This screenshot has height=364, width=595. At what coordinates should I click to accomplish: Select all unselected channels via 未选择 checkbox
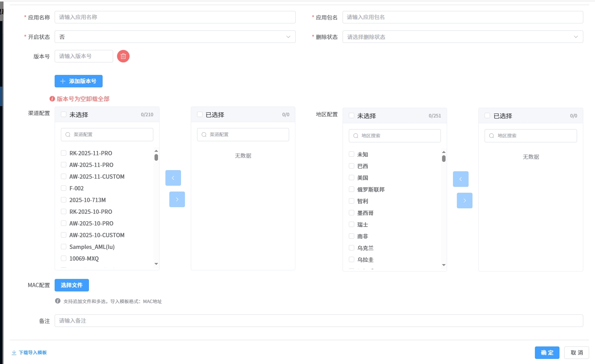64,114
